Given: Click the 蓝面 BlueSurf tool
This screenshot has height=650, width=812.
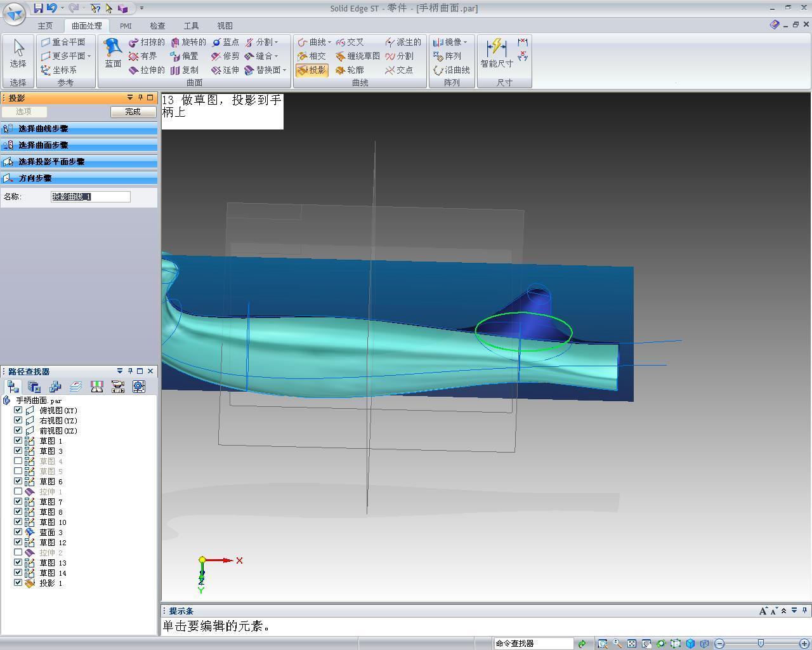Looking at the screenshot, I should [x=113, y=53].
